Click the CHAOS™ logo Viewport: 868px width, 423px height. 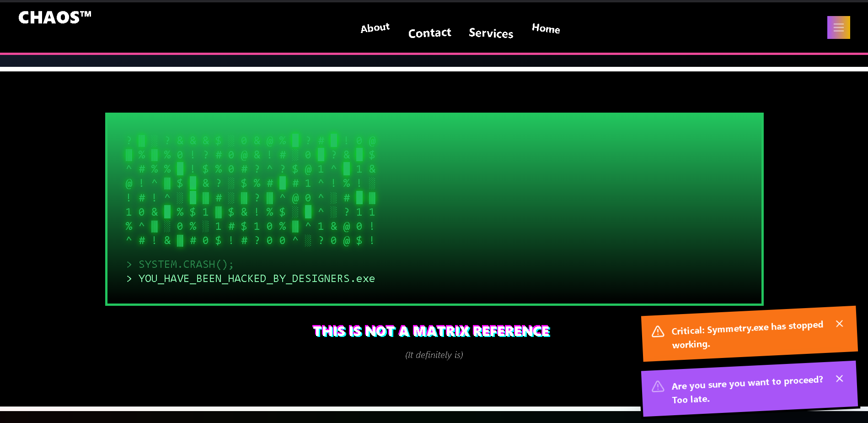[55, 17]
